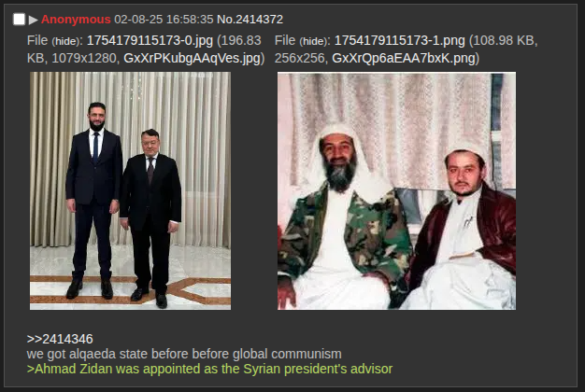This screenshot has width=585, height=392.
Task: Click the 'File' label of the first attachment
Action: tap(37, 40)
